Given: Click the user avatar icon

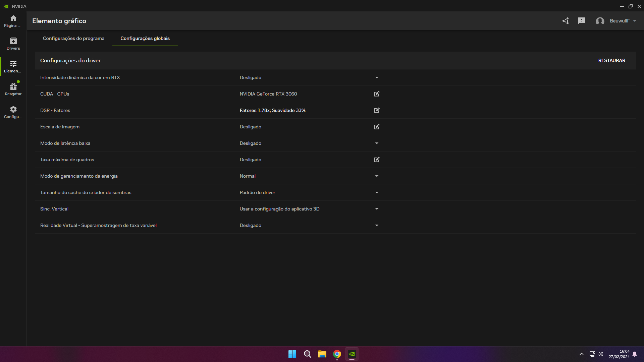Looking at the screenshot, I should [600, 21].
